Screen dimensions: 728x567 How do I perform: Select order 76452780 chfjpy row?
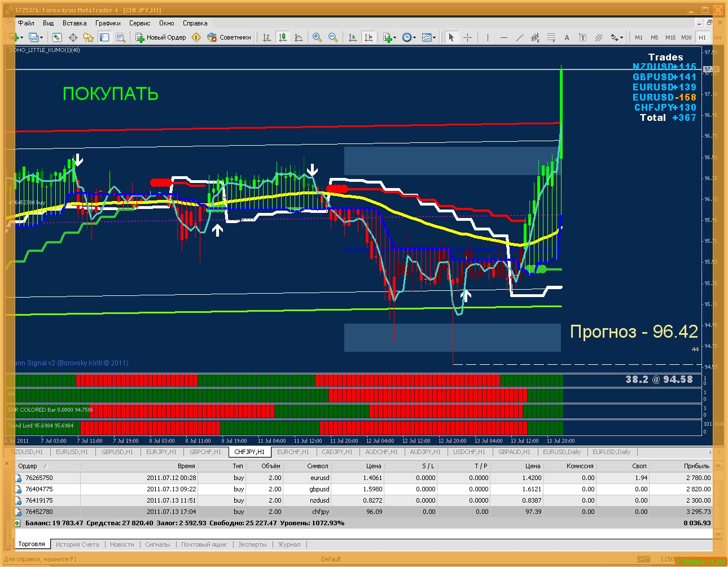click(x=364, y=512)
